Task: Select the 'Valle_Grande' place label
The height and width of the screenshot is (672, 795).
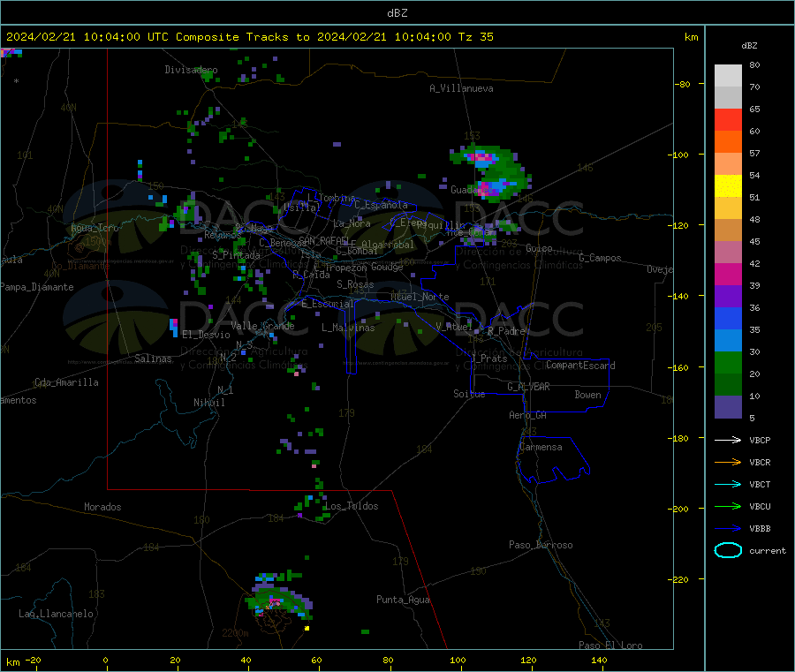Action: coord(262,326)
